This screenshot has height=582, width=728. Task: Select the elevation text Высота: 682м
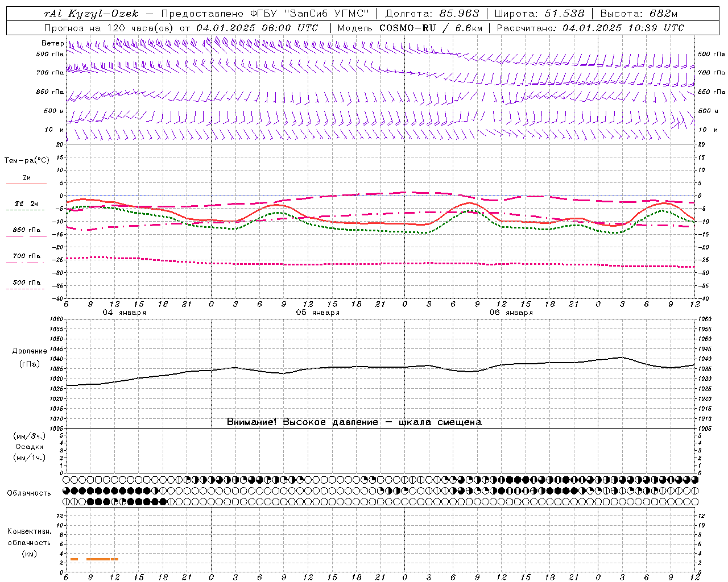click(639, 14)
